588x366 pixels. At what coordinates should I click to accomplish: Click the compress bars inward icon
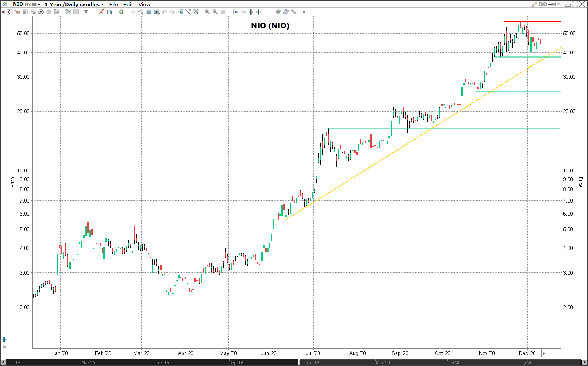(x=259, y=12)
